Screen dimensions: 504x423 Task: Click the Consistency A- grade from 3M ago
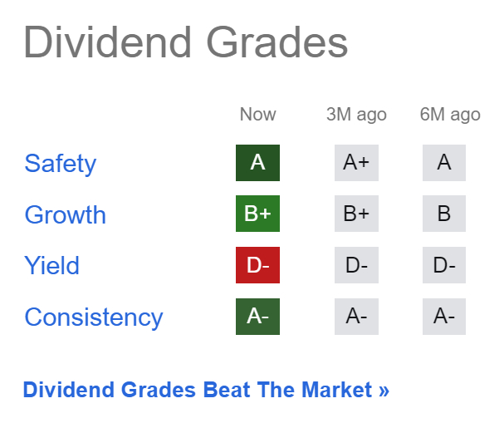point(356,317)
